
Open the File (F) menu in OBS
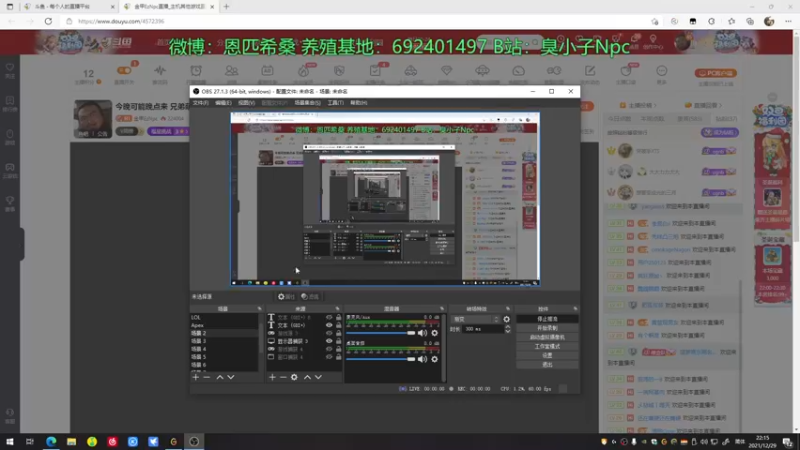click(x=201, y=103)
